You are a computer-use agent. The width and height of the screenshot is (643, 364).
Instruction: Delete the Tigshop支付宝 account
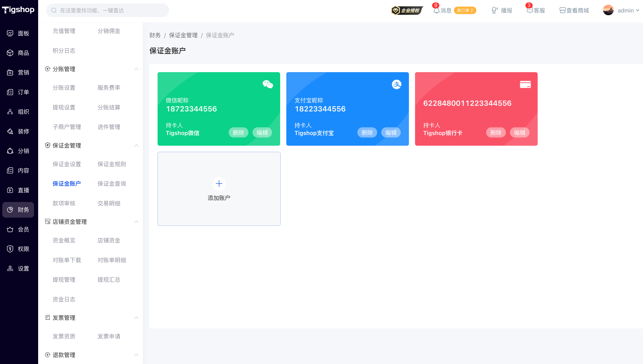click(367, 133)
